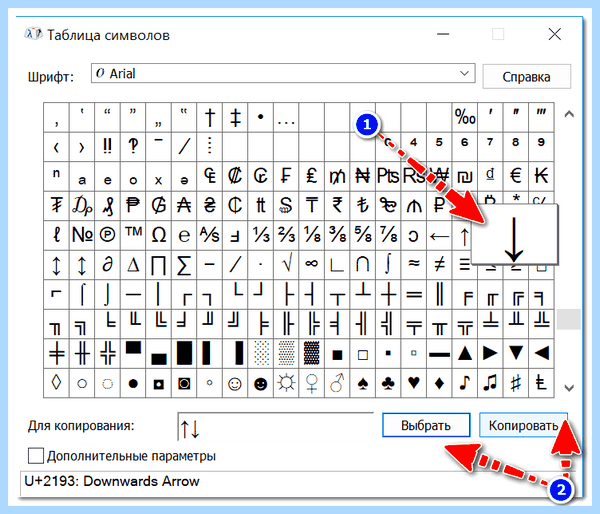Select the black up-pointing triangle ▲
The image size is (600, 514).
click(465, 353)
